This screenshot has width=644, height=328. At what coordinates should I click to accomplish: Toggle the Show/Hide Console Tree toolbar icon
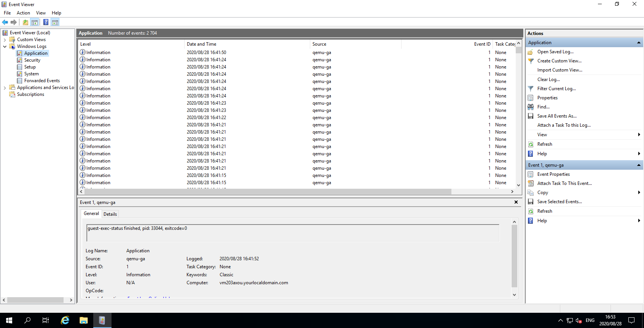coord(35,22)
